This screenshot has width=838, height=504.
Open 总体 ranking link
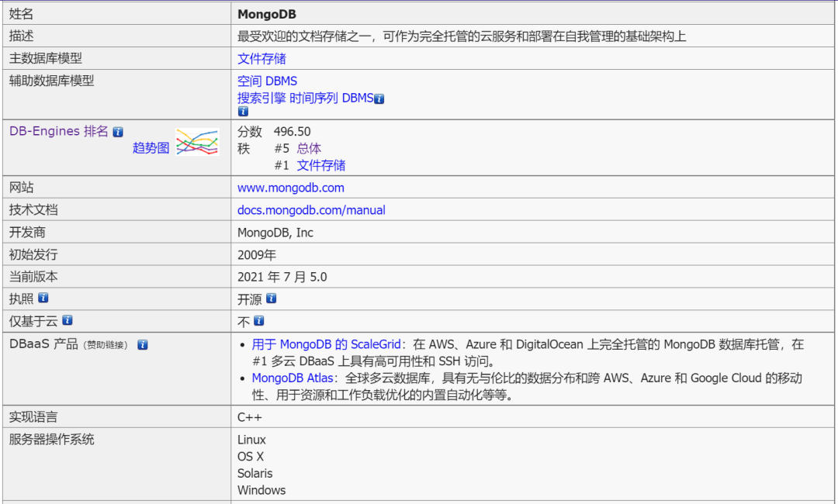(309, 148)
